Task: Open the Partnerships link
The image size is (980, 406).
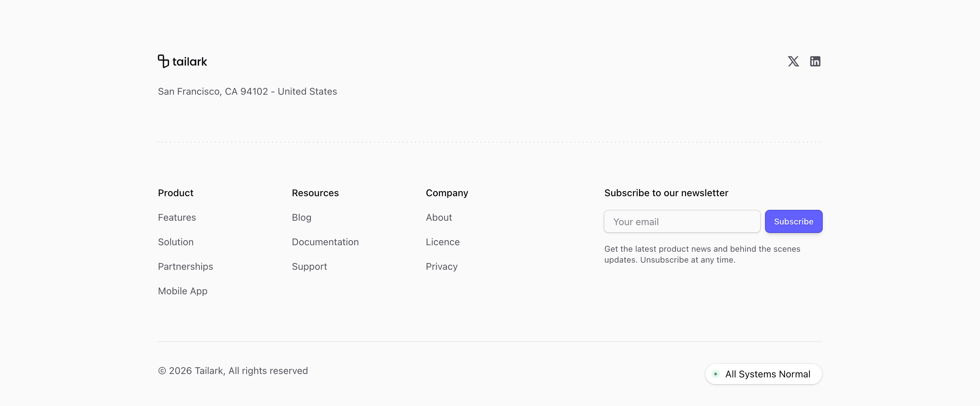Action: coord(185,267)
